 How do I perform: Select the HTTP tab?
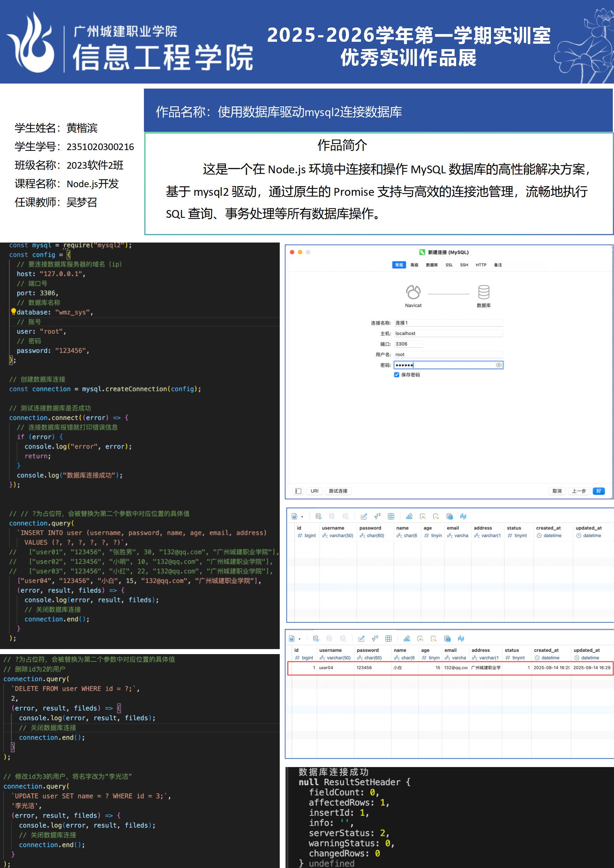(x=481, y=265)
